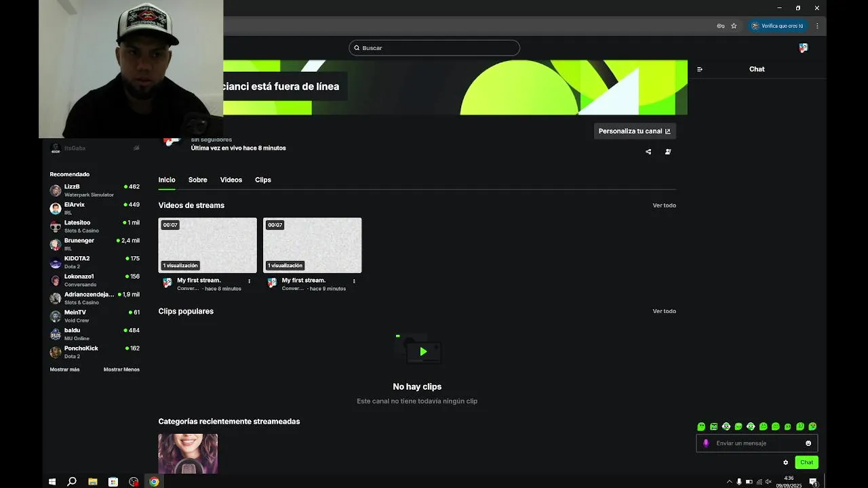Open the recently streamed category thumbnail
The image size is (868, 488).
pos(188,453)
